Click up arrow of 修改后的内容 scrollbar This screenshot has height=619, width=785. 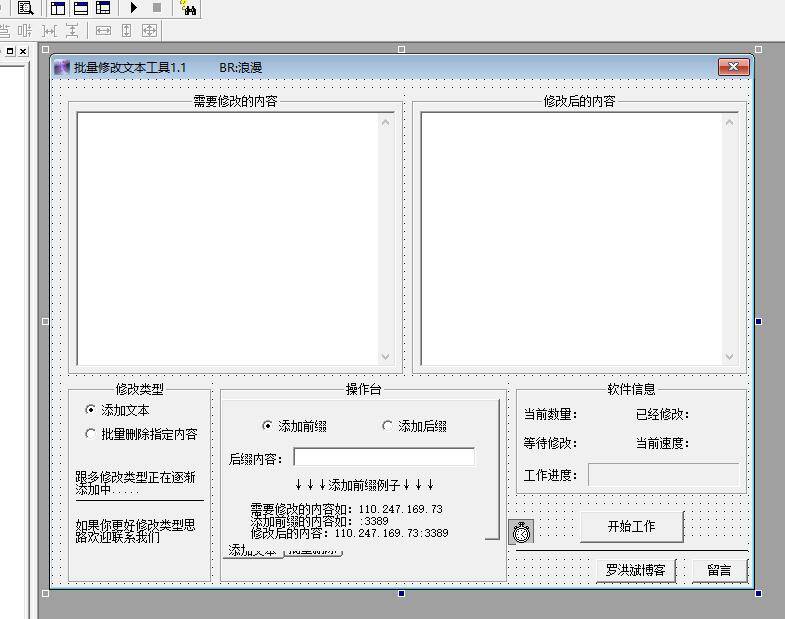(729, 122)
